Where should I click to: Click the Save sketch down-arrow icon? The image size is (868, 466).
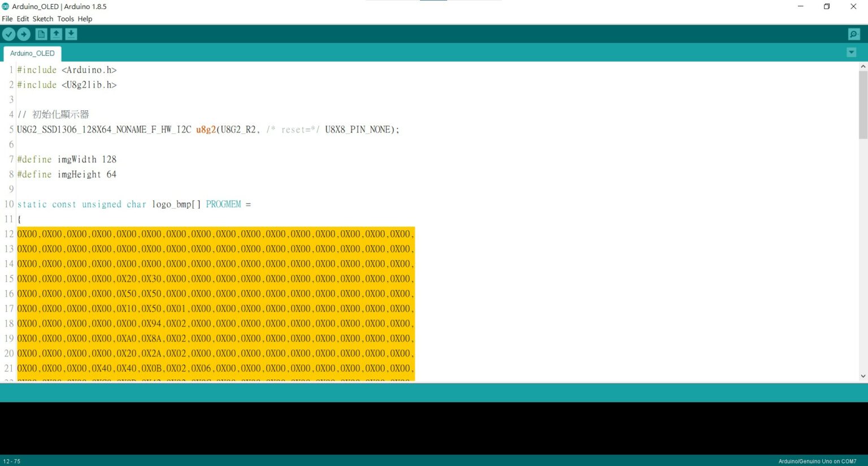pyautogui.click(x=71, y=34)
